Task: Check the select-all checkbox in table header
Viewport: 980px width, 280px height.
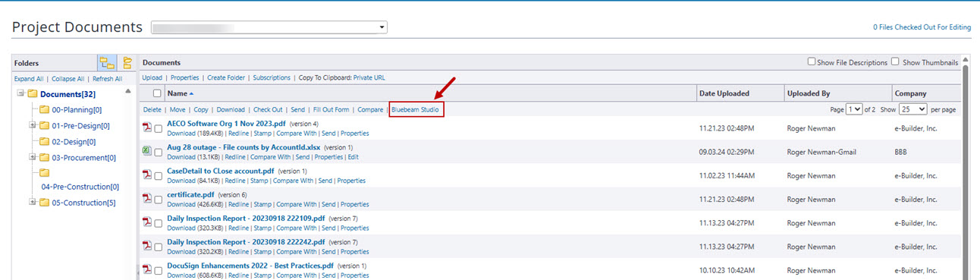Action: point(157,93)
